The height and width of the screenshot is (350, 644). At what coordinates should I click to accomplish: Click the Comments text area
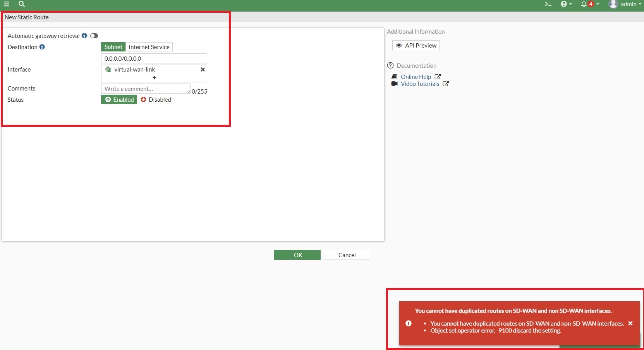[x=146, y=89]
